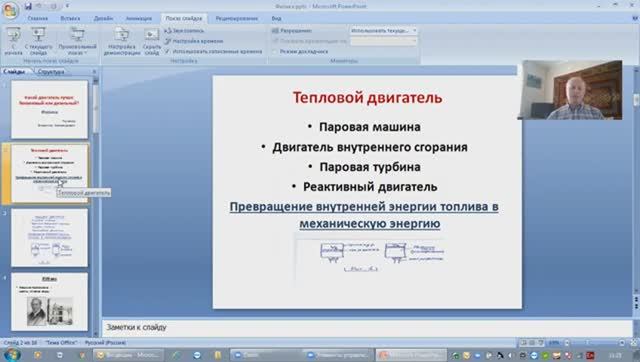Start Slide Show from status bar icon
The width and height of the screenshot is (640, 362).
540,343
